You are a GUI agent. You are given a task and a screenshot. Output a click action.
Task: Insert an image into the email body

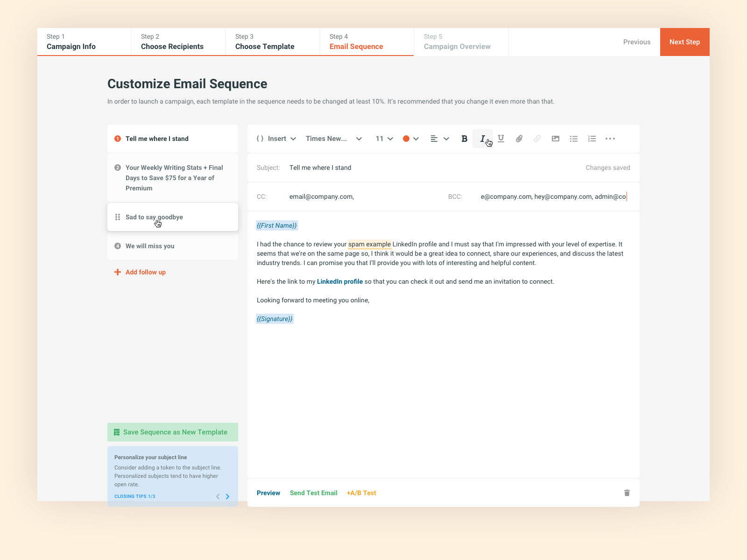(x=555, y=139)
